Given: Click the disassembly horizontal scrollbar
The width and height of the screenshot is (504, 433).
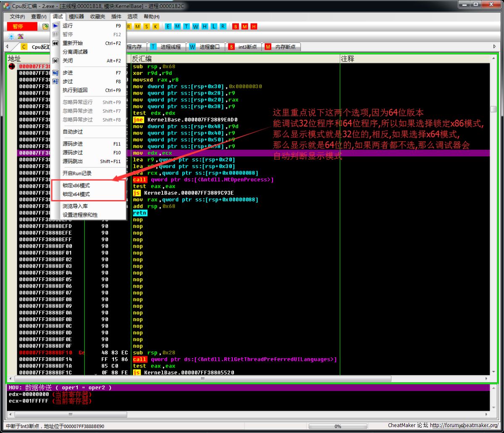Looking at the screenshot, I should click(202, 379).
